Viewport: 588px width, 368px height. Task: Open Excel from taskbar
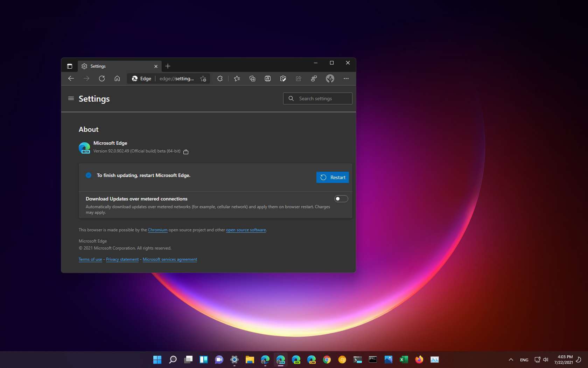pyautogui.click(x=404, y=360)
